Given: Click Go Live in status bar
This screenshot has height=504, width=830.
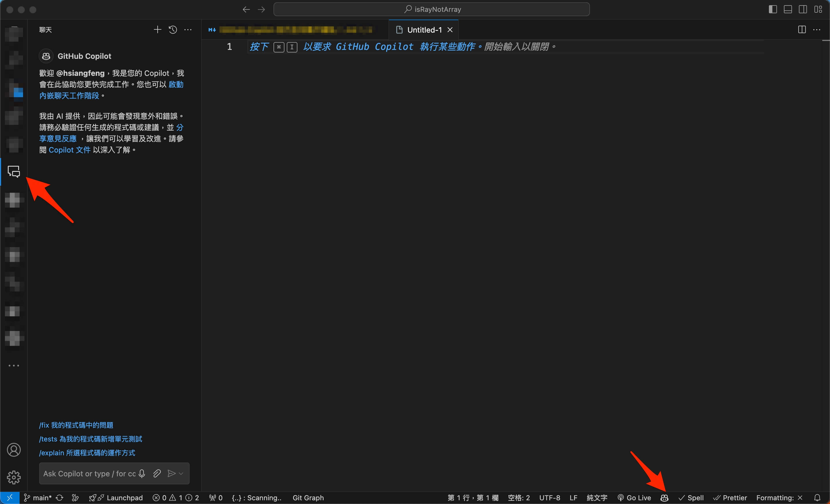Looking at the screenshot, I should 634,498.
